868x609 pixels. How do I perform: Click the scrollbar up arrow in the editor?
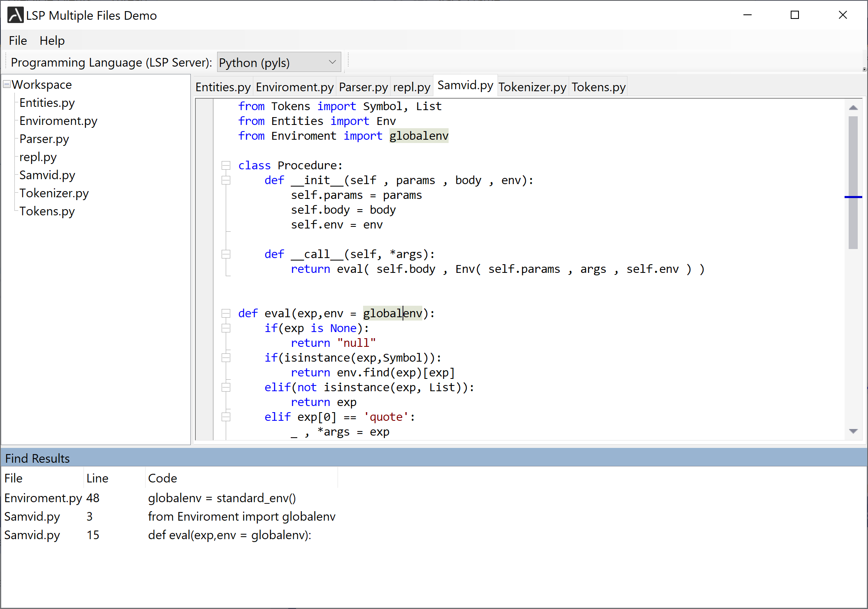[854, 107]
